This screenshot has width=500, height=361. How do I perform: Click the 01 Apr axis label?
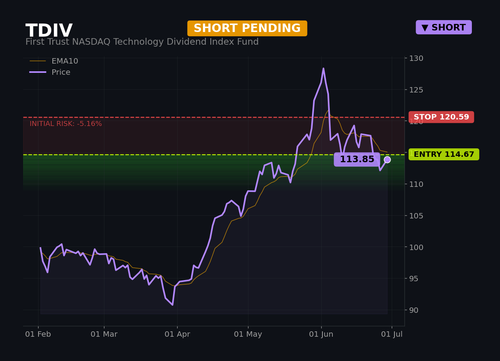177,334
